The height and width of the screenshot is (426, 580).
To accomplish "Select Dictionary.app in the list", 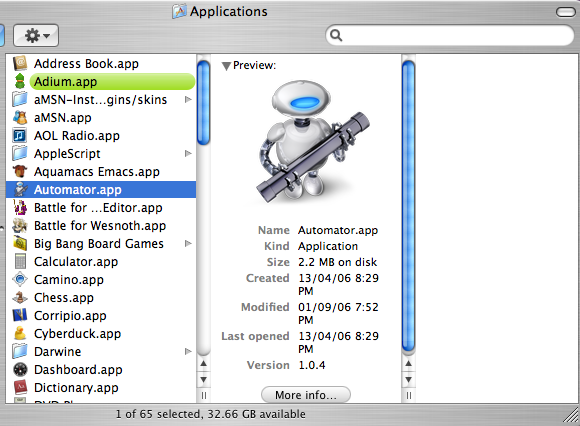I will point(101,387).
